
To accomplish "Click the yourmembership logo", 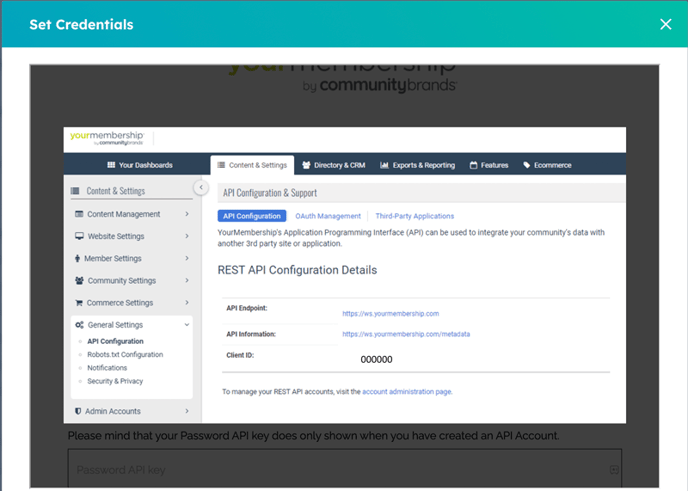I will (x=107, y=138).
